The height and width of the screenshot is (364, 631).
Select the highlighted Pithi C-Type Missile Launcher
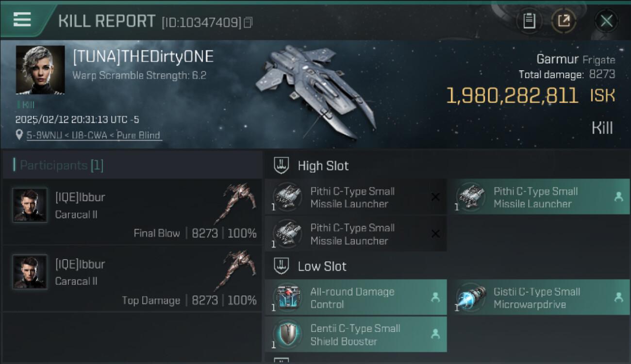click(538, 197)
